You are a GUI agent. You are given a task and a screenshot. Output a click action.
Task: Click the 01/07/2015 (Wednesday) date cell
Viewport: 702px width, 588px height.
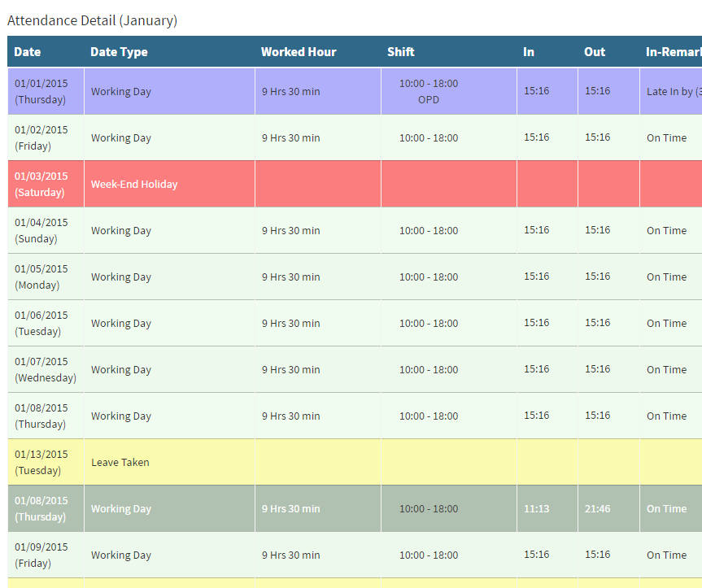(46, 369)
